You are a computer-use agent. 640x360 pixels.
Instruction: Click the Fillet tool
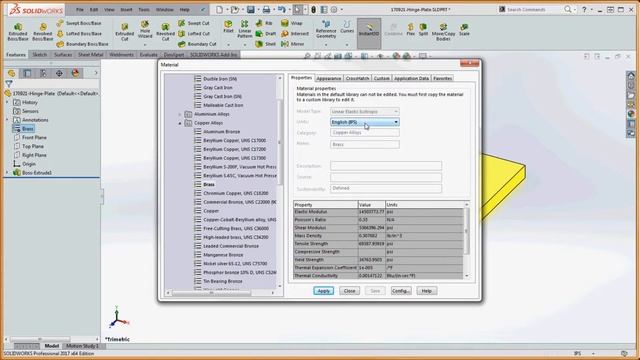point(228,27)
